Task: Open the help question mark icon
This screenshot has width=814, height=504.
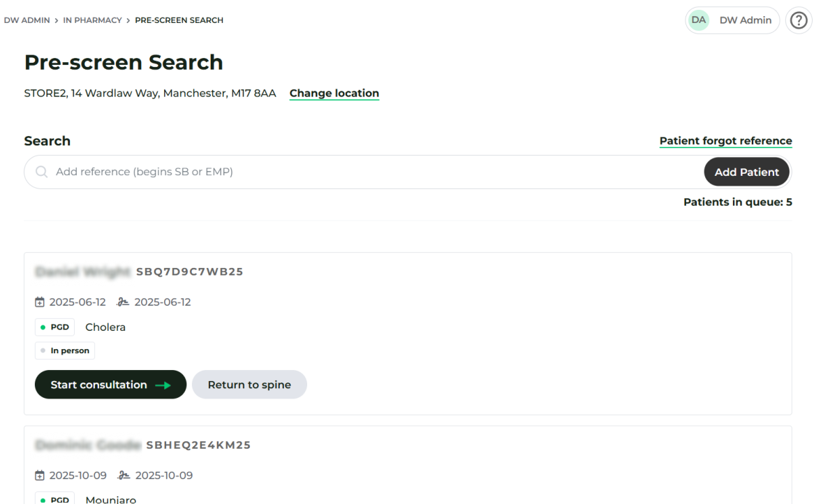Action: pyautogui.click(x=799, y=20)
